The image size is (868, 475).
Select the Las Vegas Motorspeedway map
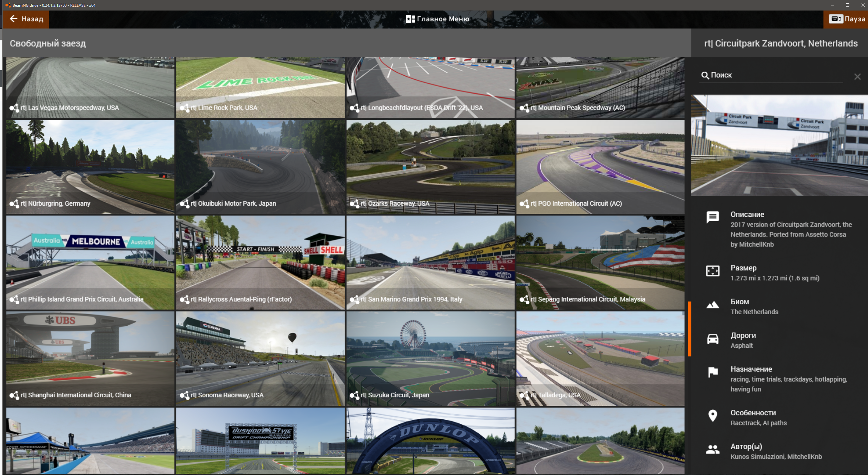(90, 88)
